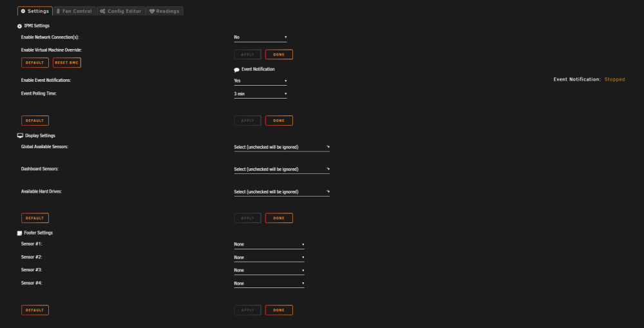Expand Global Available Sensors selector
Viewport: 644px width, 328px height.
pos(282,147)
